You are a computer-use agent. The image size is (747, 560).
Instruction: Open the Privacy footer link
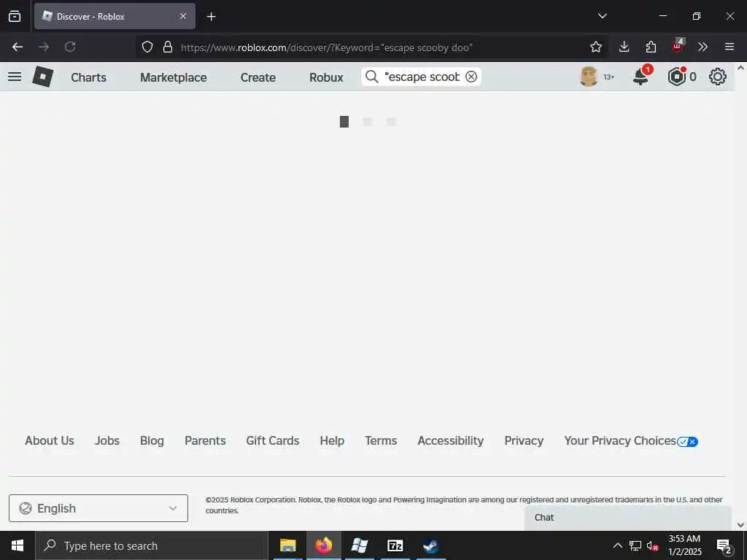click(524, 441)
